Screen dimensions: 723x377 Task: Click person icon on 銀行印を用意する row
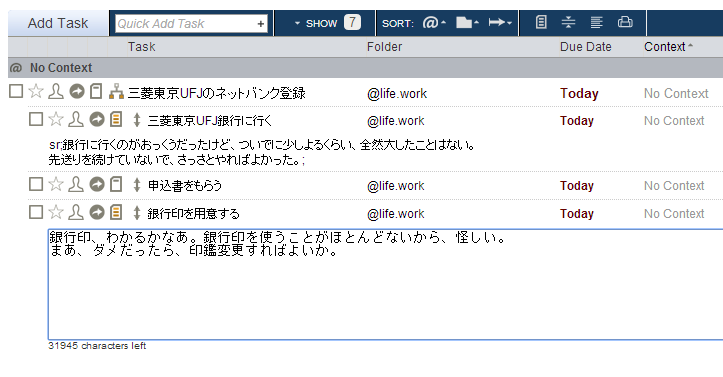tap(76, 212)
